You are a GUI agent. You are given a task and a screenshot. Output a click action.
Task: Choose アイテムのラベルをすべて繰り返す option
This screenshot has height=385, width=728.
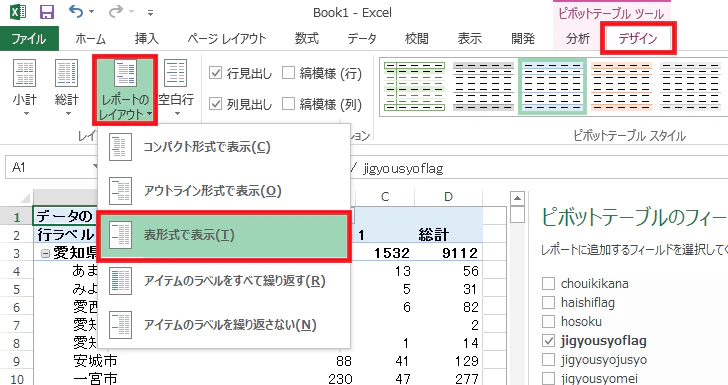(x=224, y=281)
